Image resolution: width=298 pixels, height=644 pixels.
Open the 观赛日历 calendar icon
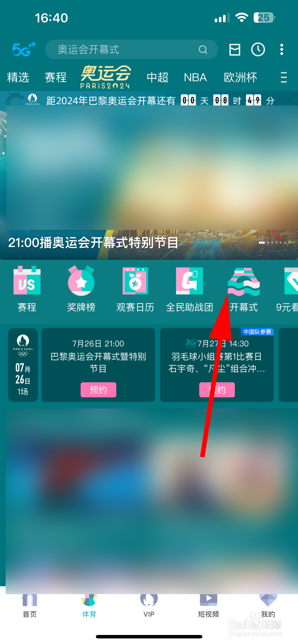(x=135, y=281)
